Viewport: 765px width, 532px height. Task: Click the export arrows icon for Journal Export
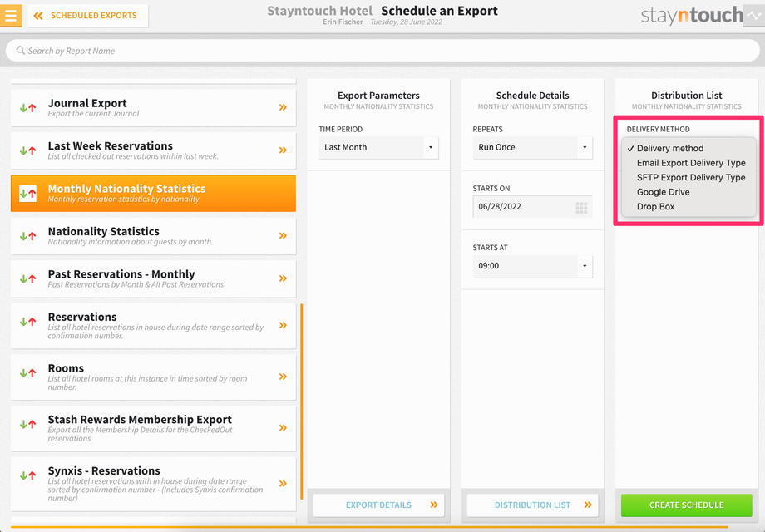pyautogui.click(x=27, y=108)
